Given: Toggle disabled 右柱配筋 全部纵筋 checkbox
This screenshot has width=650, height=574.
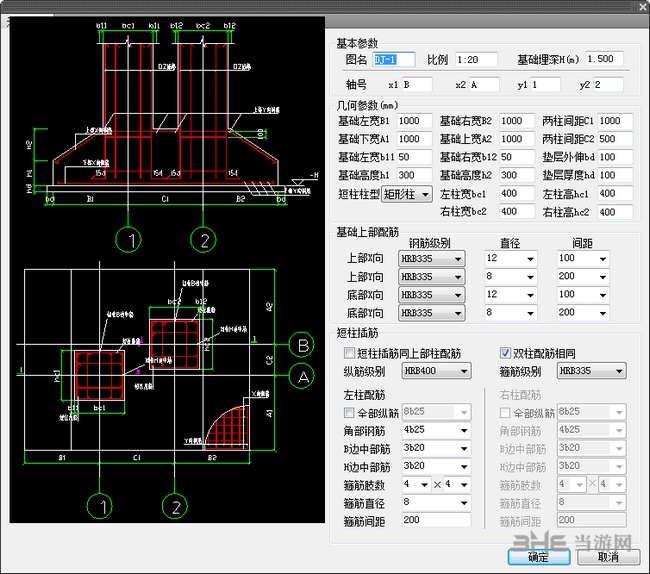Looking at the screenshot, I should tap(504, 413).
